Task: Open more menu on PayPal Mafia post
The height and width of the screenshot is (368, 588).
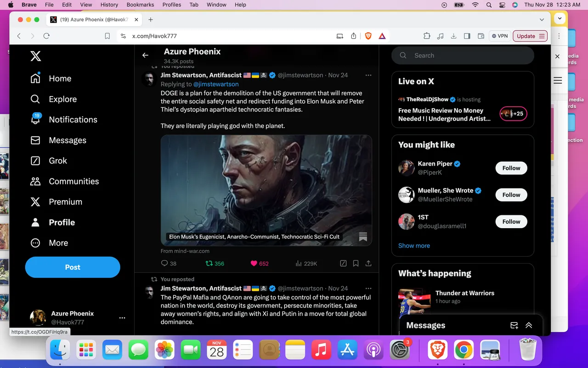Action: click(368, 288)
